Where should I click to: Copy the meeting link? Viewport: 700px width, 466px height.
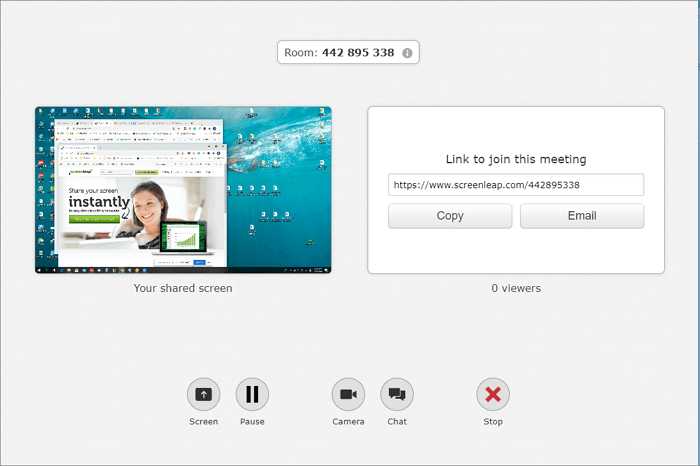pyautogui.click(x=450, y=216)
